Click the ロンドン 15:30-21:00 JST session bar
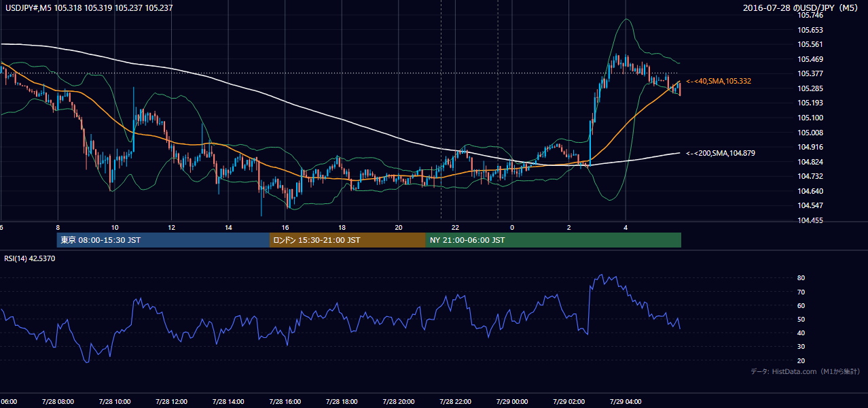The height and width of the screenshot is (408, 868). [x=348, y=240]
